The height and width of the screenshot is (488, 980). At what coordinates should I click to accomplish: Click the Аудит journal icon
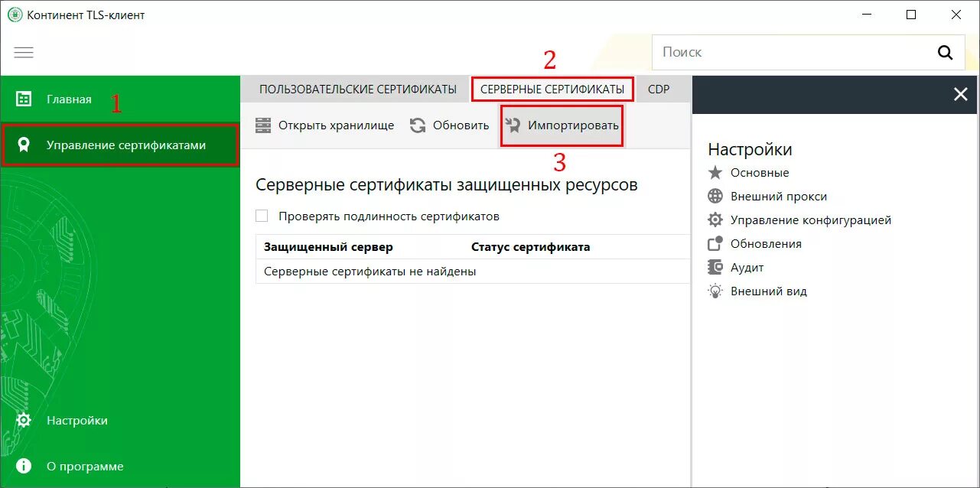715,268
